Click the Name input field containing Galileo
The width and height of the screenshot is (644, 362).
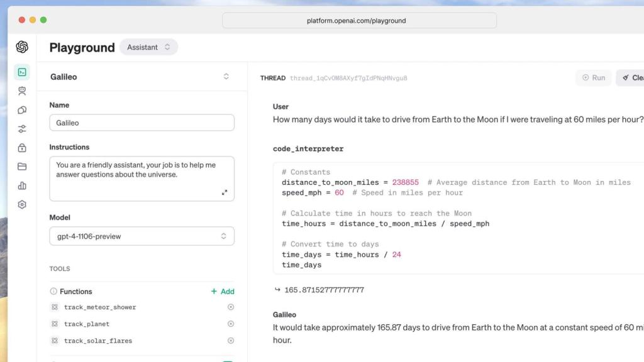coord(142,123)
